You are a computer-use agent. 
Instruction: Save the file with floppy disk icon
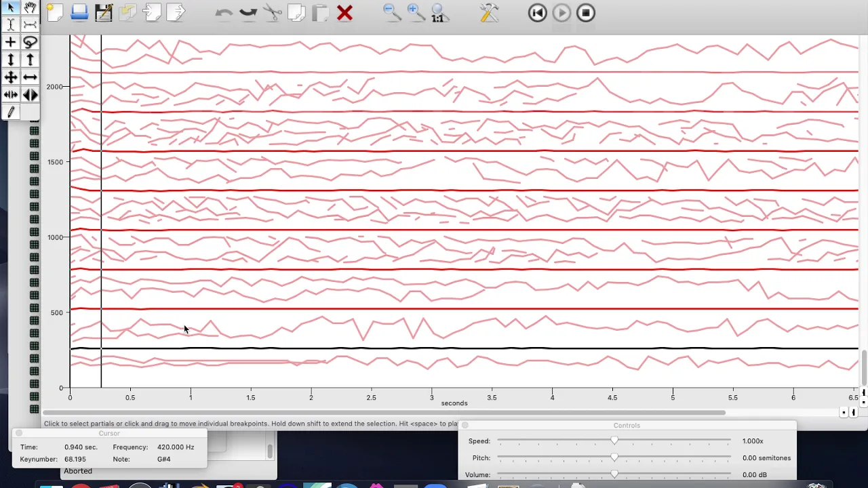pyautogui.click(x=104, y=12)
